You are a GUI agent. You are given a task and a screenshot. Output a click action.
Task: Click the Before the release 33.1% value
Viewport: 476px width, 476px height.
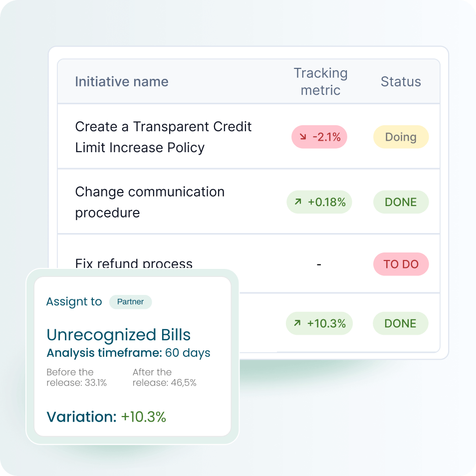(x=76, y=377)
